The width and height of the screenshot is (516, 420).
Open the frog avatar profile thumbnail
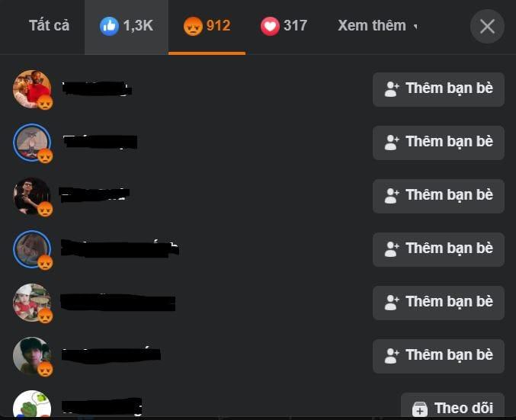click(32, 405)
